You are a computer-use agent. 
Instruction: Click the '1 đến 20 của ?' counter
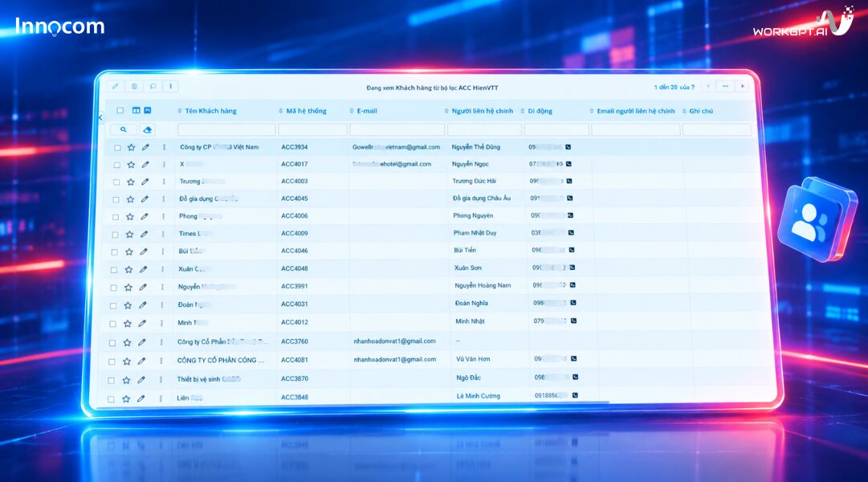click(674, 87)
